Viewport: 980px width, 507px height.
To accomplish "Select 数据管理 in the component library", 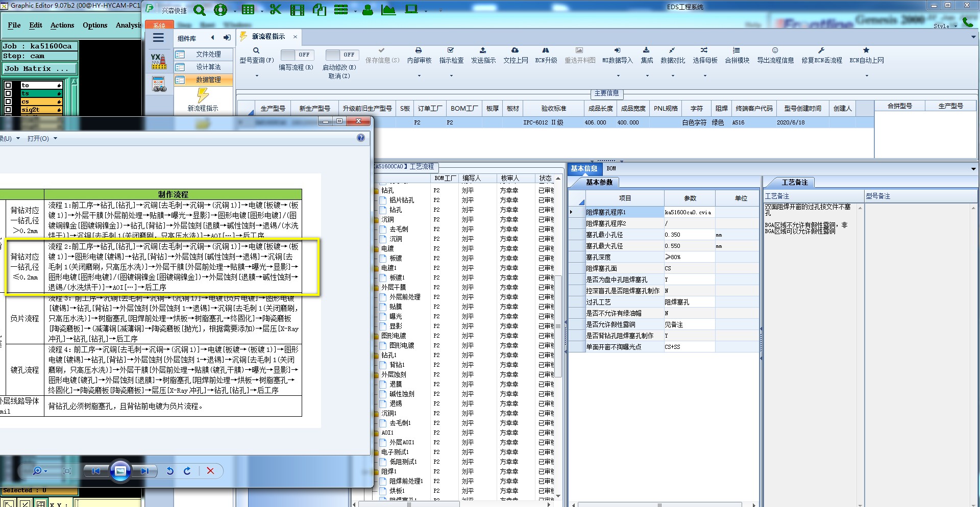I will pos(203,80).
